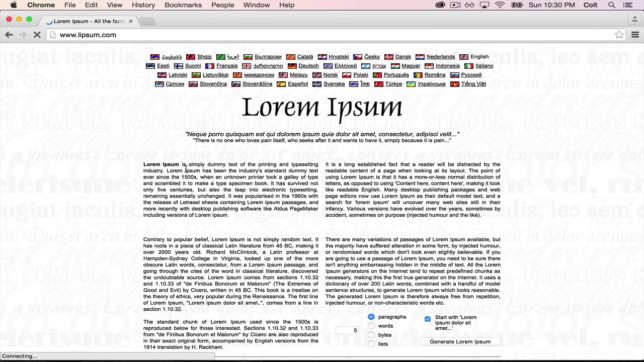This screenshot has width=644, height=362.
Task: Click the Polish flag beside Polski
Action: point(347,75)
